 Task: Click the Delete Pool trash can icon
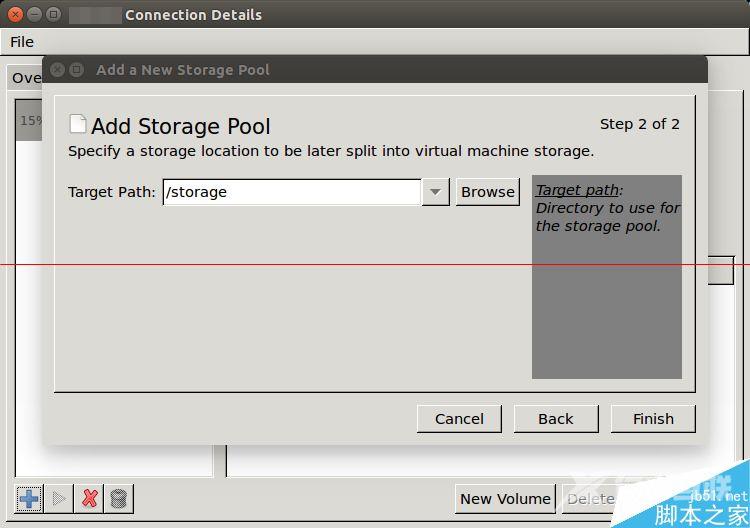[x=118, y=498]
